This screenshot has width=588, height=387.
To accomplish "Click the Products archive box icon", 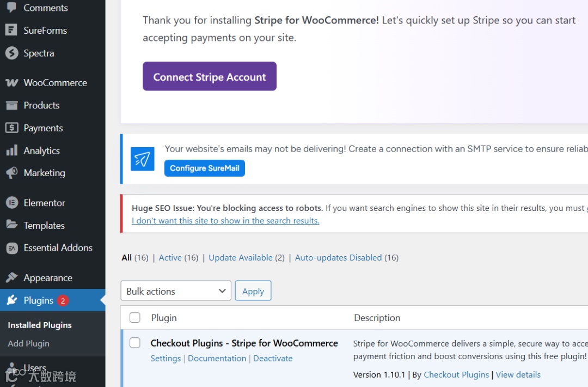I will coord(11,106).
